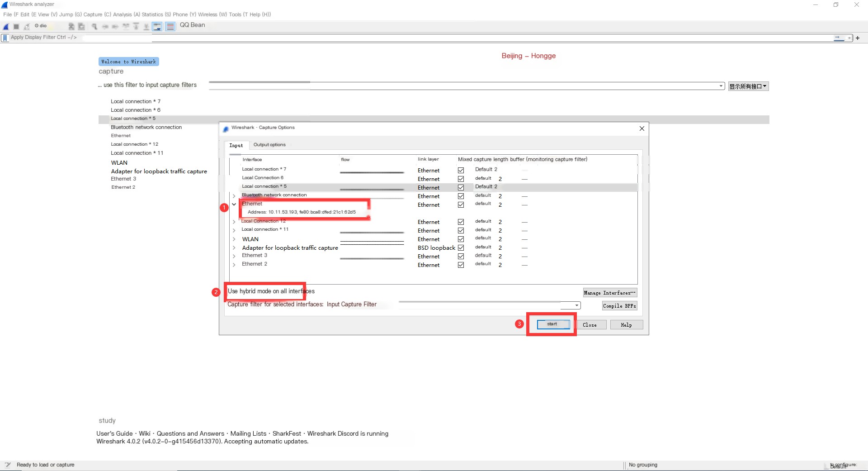Uncheck hybrid mode for Local connection * 7
The width and height of the screenshot is (868, 471).
pos(461,170)
